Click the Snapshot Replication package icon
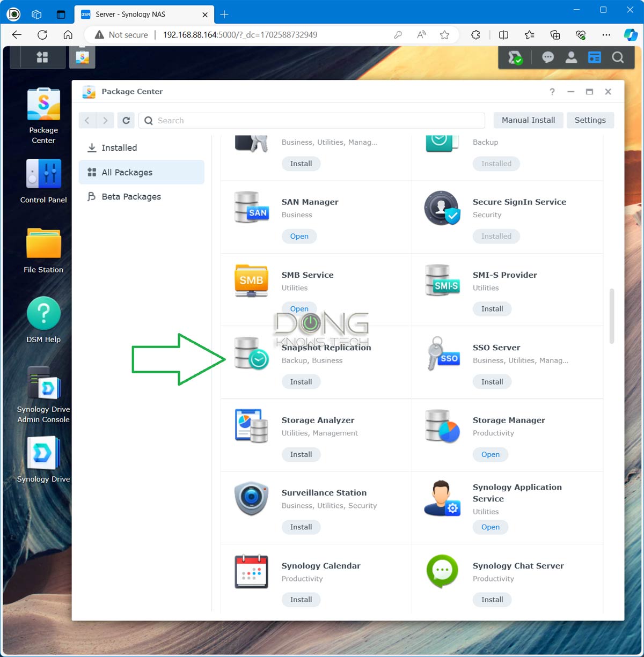The height and width of the screenshot is (657, 644). [x=252, y=353]
